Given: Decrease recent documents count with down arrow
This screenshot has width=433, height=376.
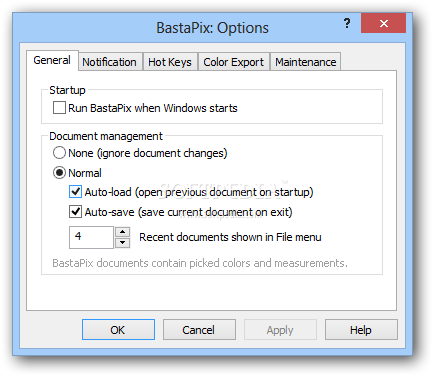Looking at the screenshot, I should (122, 243).
